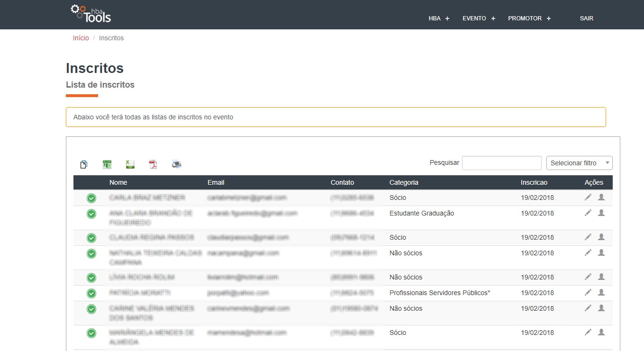Click the 19/02/2018 date in the Estudante Graduação row
The image size is (644, 351).
point(537,213)
